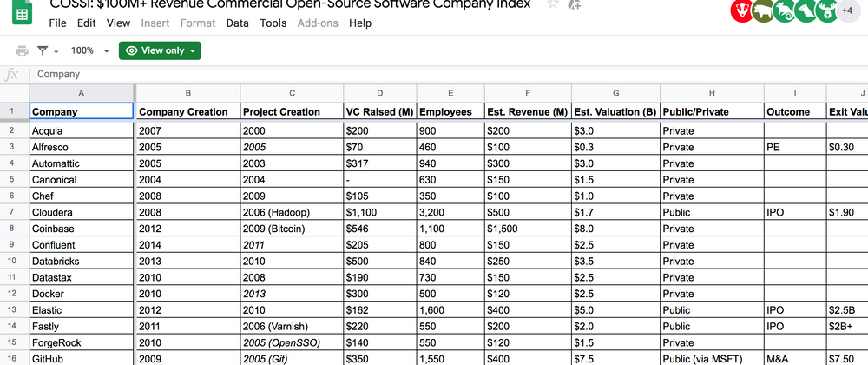Click the Company Creation header cell
The image size is (868, 365).
tap(188, 111)
